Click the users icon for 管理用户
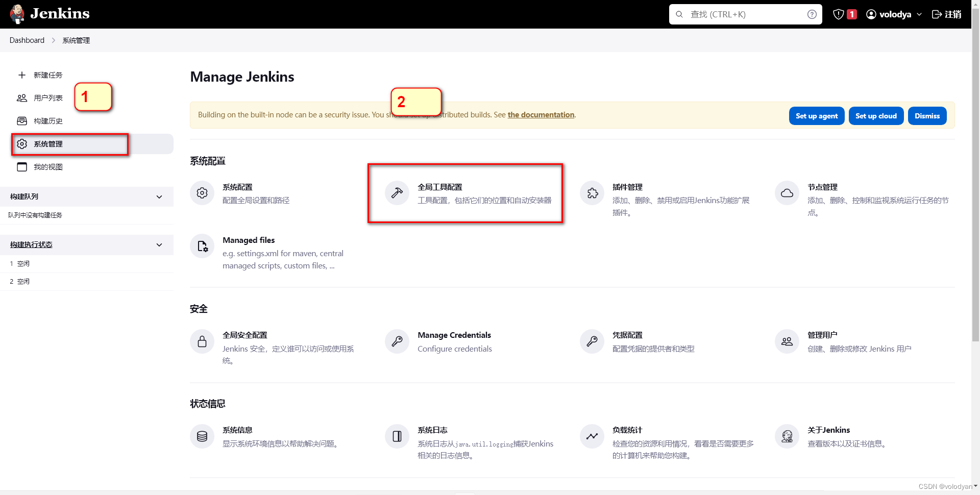This screenshot has height=495, width=980. click(787, 341)
